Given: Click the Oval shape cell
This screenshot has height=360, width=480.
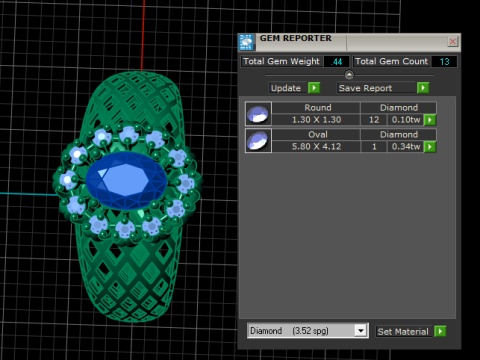Looking at the screenshot, I should click(316, 135).
